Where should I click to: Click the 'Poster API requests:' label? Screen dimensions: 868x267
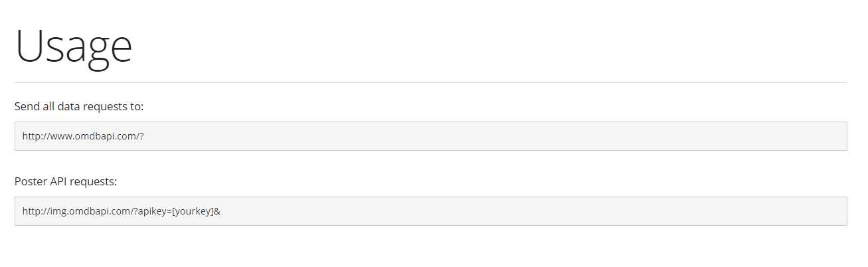click(66, 181)
